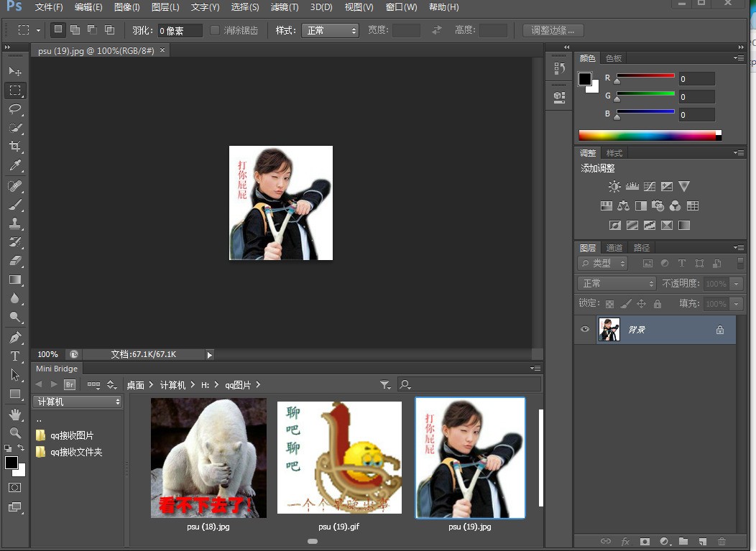756x551 pixels.
Task: Create a new layer from the panel footer
Action: (703, 542)
